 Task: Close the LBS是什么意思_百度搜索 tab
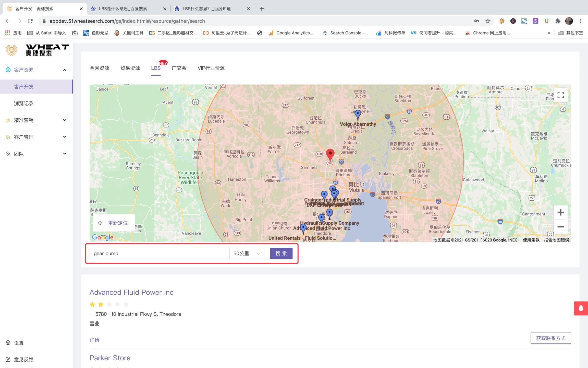[x=165, y=9]
